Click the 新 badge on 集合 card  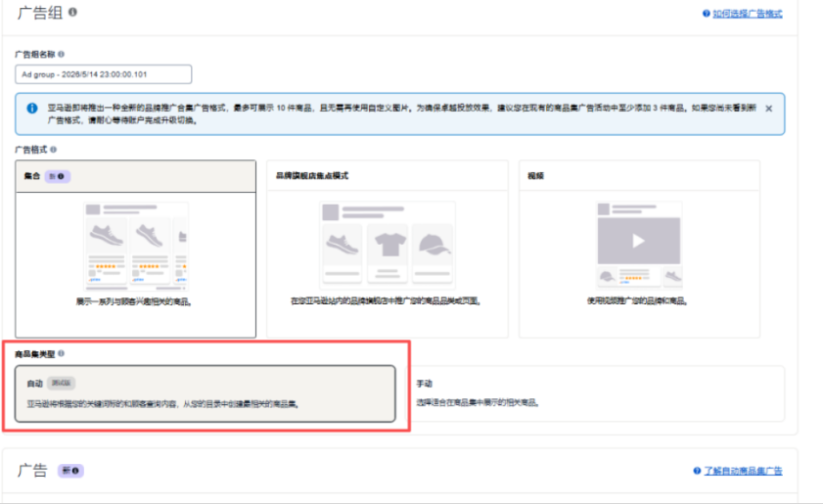[x=57, y=176]
